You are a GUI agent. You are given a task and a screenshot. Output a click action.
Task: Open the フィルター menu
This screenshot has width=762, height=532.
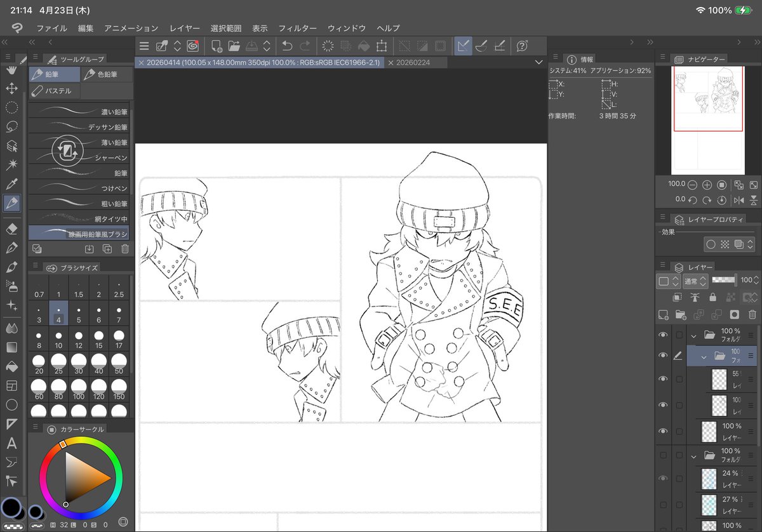tap(297, 29)
